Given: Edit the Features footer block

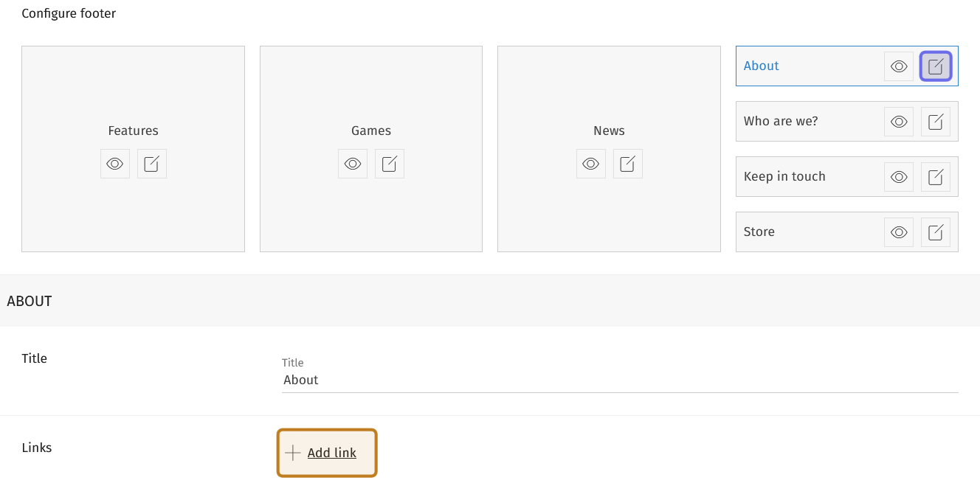Looking at the screenshot, I should point(152,164).
